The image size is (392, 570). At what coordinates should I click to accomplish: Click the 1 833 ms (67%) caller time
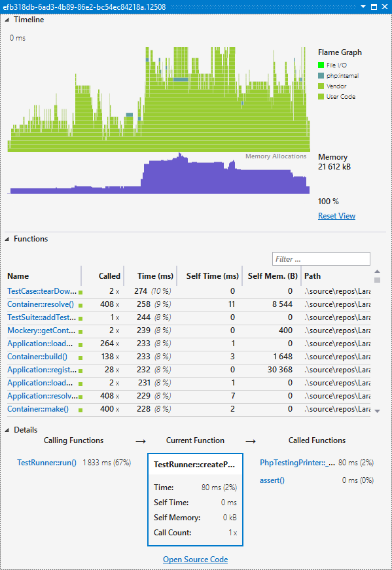[x=107, y=463]
